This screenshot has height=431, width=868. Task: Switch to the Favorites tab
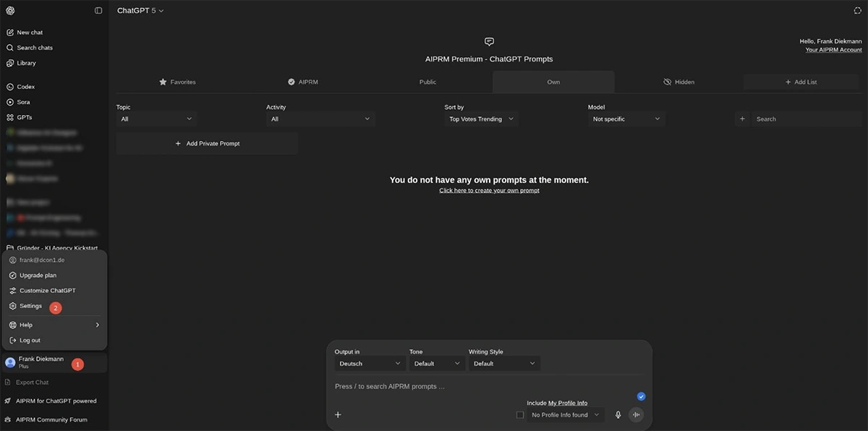point(177,82)
